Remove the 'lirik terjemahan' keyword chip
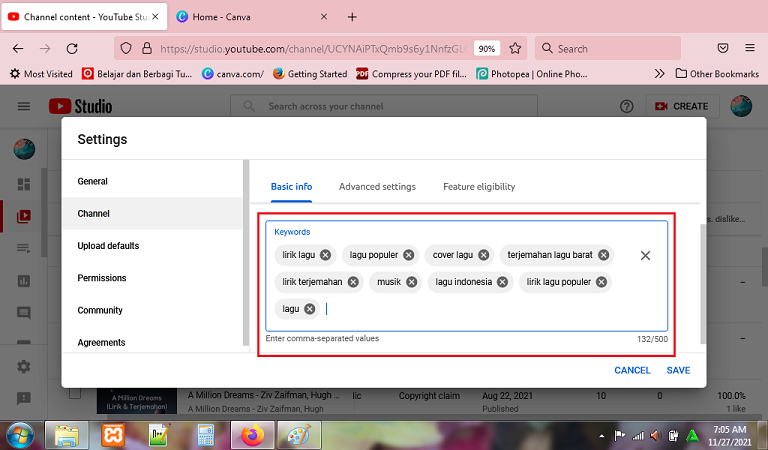The width and height of the screenshot is (768, 450). [x=353, y=282]
